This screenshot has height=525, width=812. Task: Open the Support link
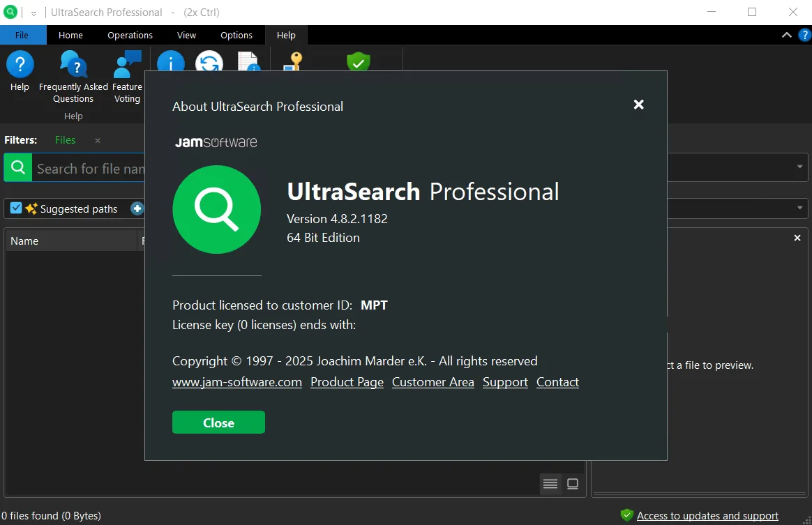tap(506, 382)
